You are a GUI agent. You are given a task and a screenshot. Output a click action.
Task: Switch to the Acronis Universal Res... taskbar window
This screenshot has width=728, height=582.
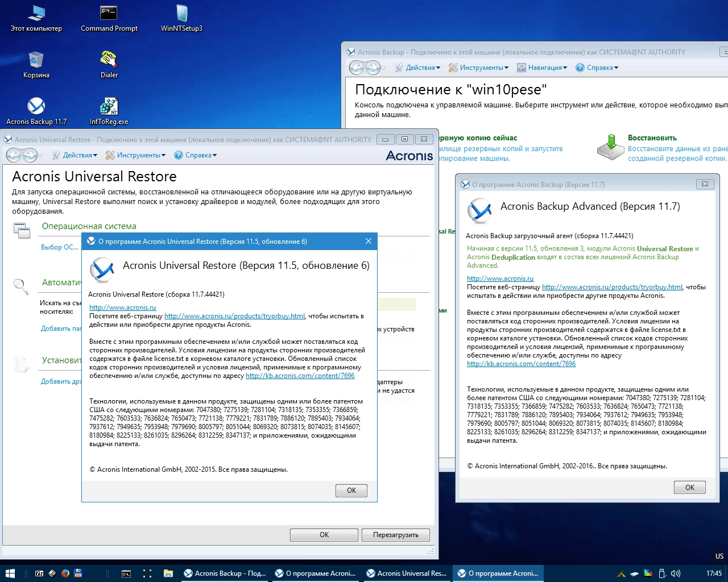[x=407, y=573]
